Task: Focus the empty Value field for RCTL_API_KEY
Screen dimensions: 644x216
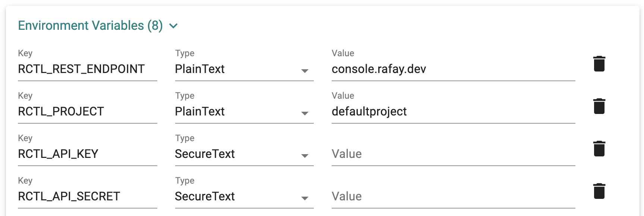Action: (x=453, y=154)
